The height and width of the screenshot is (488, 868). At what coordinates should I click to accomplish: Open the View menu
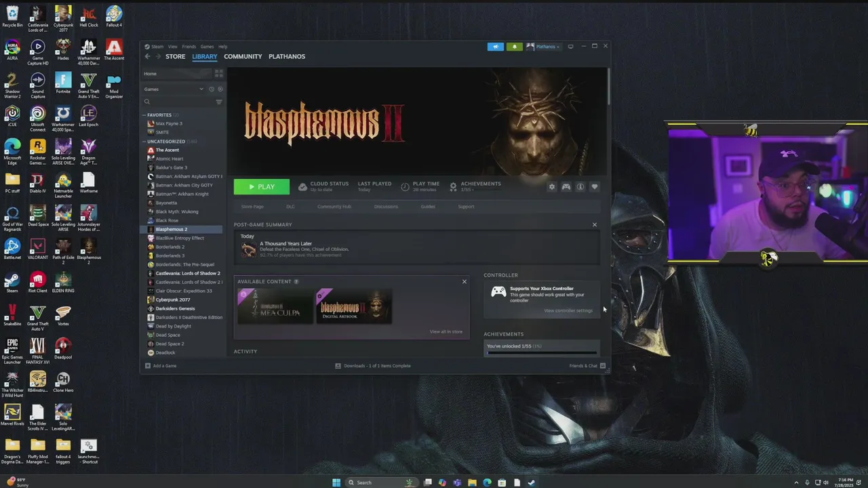click(172, 47)
